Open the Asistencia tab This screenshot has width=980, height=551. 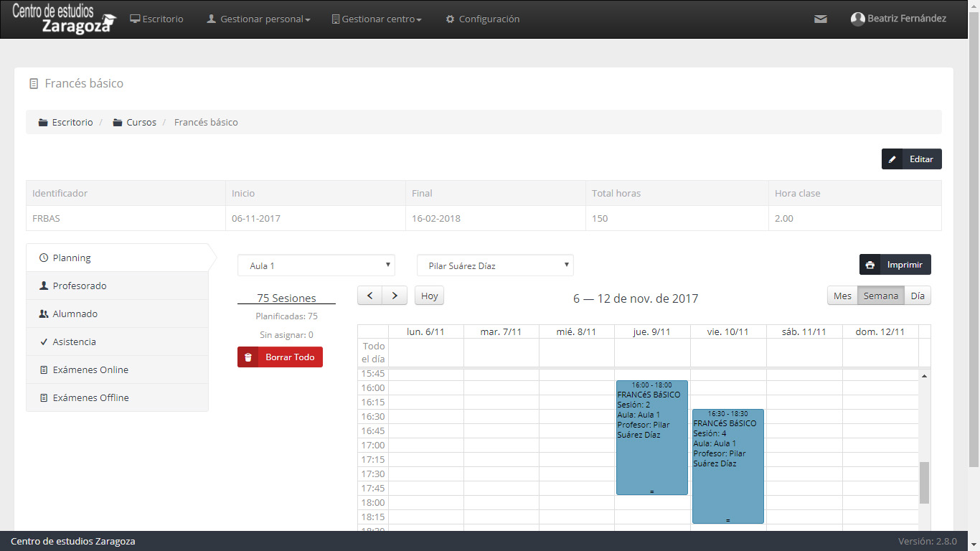(118, 342)
